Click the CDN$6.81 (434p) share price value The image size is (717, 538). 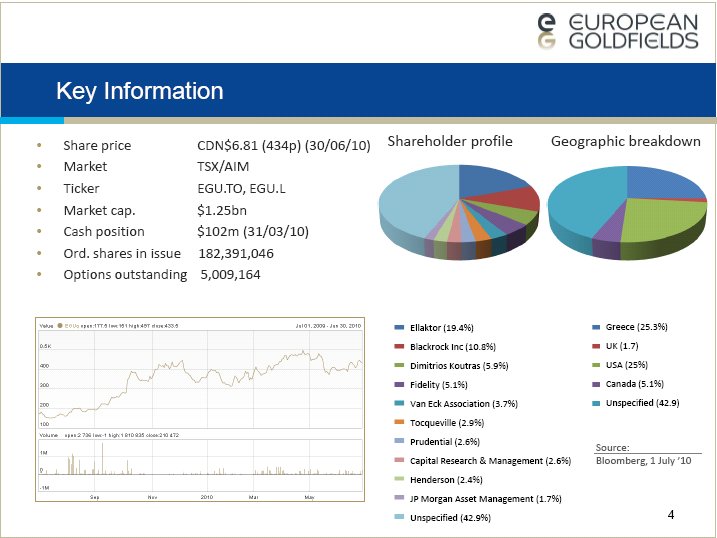click(x=284, y=145)
